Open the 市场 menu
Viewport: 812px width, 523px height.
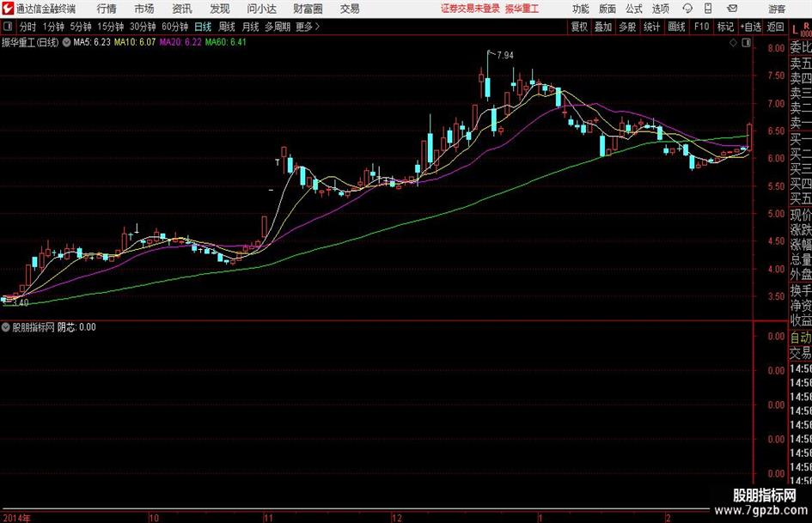[x=144, y=9]
